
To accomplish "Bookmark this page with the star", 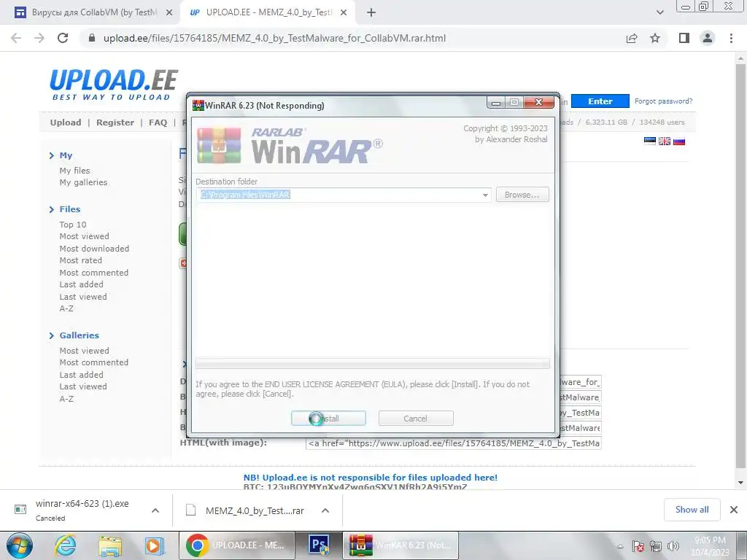I will click(655, 38).
